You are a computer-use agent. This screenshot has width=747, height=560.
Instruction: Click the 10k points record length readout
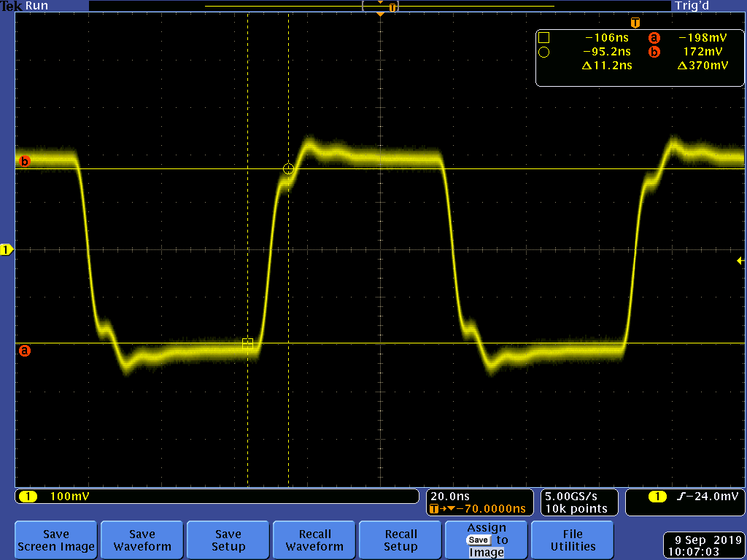pos(576,508)
